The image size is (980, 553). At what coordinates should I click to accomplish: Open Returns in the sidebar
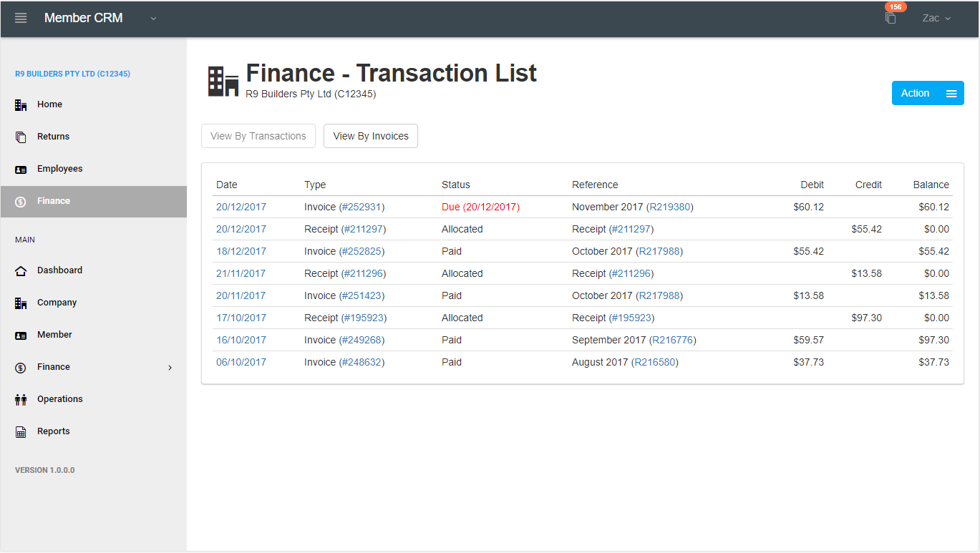[x=93, y=137]
